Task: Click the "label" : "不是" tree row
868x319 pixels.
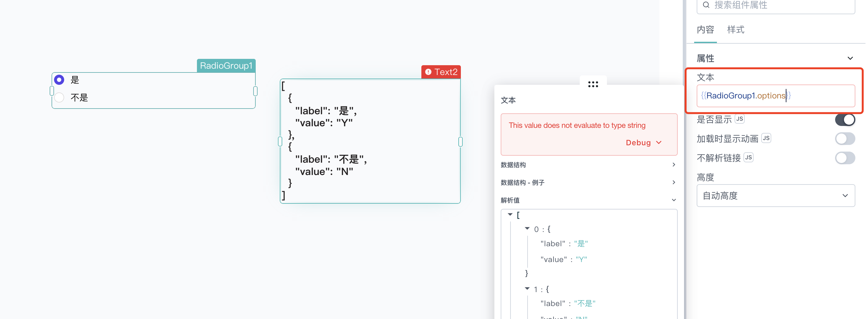Action: click(568, 303)
